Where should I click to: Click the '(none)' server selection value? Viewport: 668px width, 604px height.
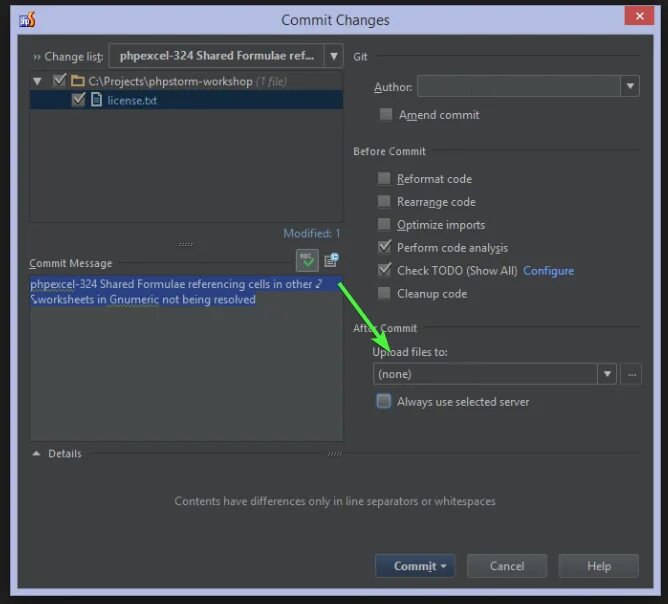[395, 374]
